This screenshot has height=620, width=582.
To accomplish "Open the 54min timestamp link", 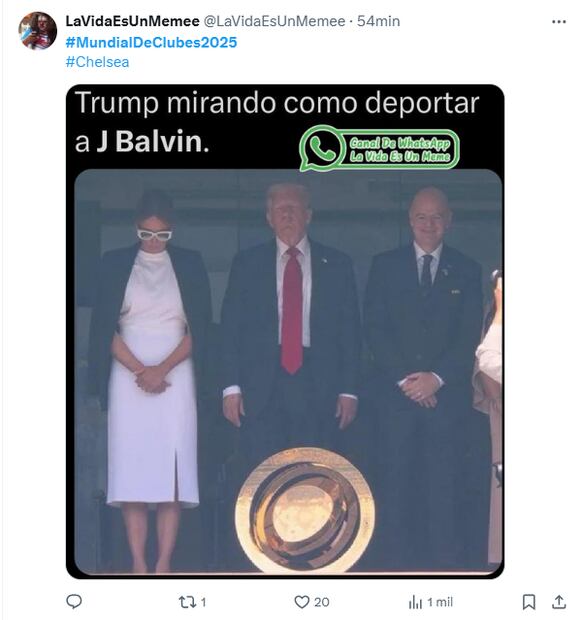I will pyautogui.click(x=378, y=21).
